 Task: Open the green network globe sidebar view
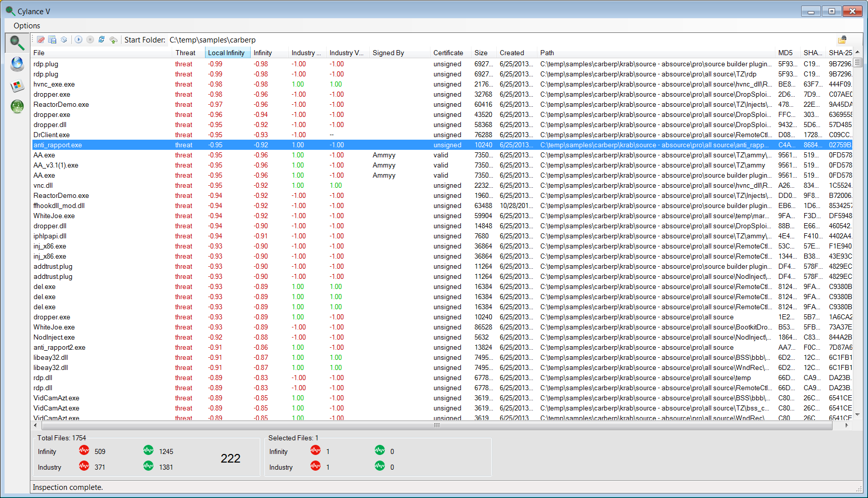(17, 106)
